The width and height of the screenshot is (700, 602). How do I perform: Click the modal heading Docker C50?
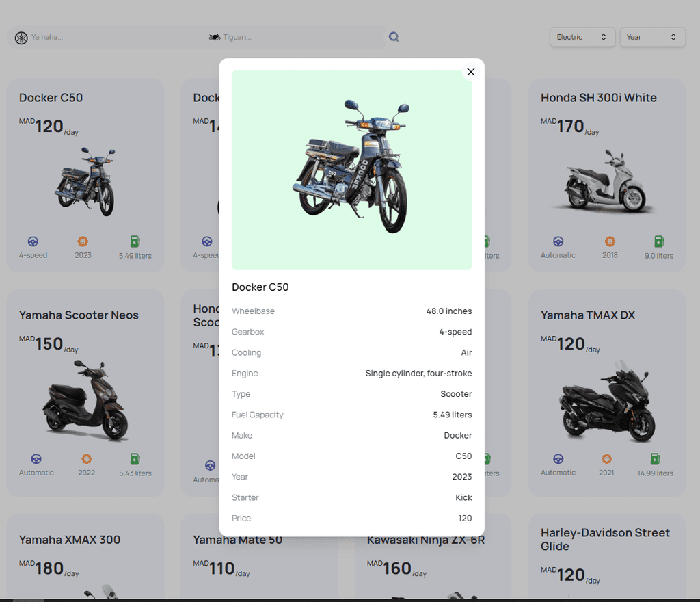260,287
